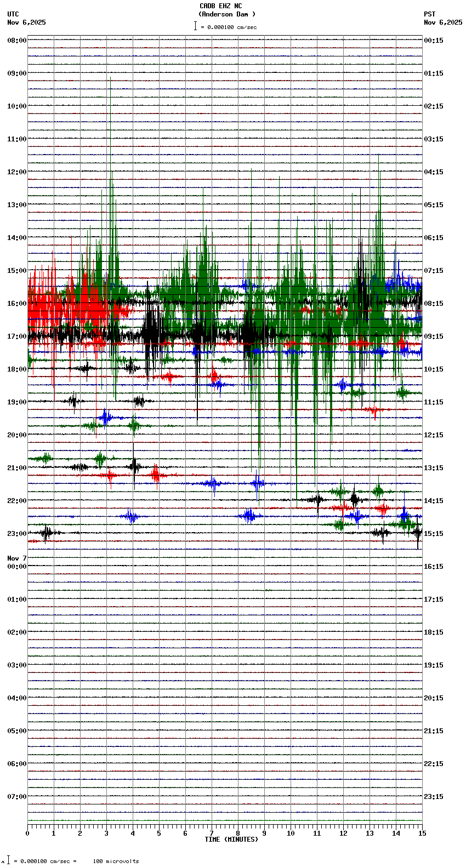Image resolution: width=466 pixels, height=868 pixels.
Task: Click the 'Nov 6,2025' date under UTC
Action: pyautogui.click(x=27, y=22)
